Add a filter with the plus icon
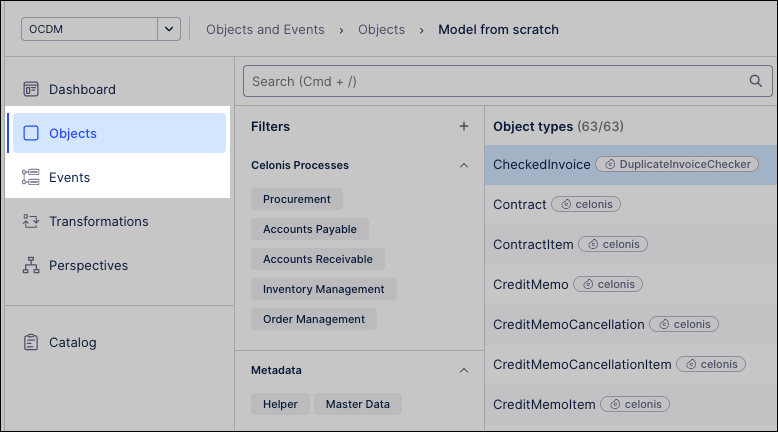The image size is (778, 432). click(x=464, y=126)
